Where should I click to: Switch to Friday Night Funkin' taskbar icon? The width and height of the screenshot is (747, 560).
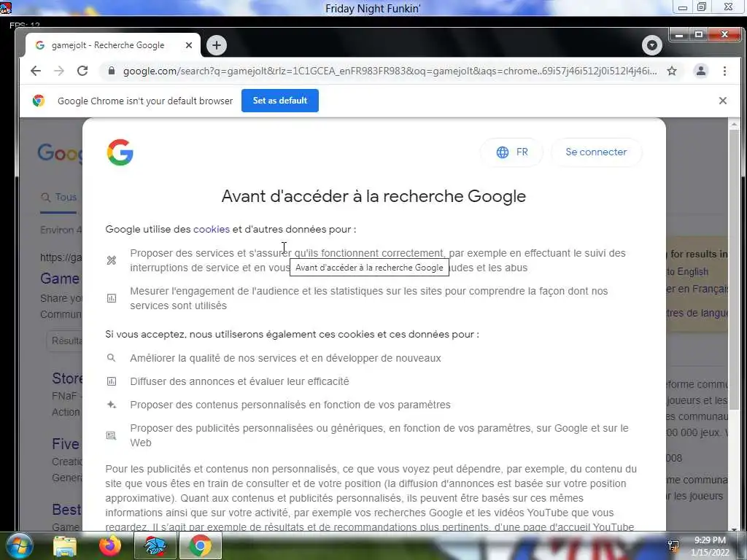pyautogui.click(x=155, y=546)
